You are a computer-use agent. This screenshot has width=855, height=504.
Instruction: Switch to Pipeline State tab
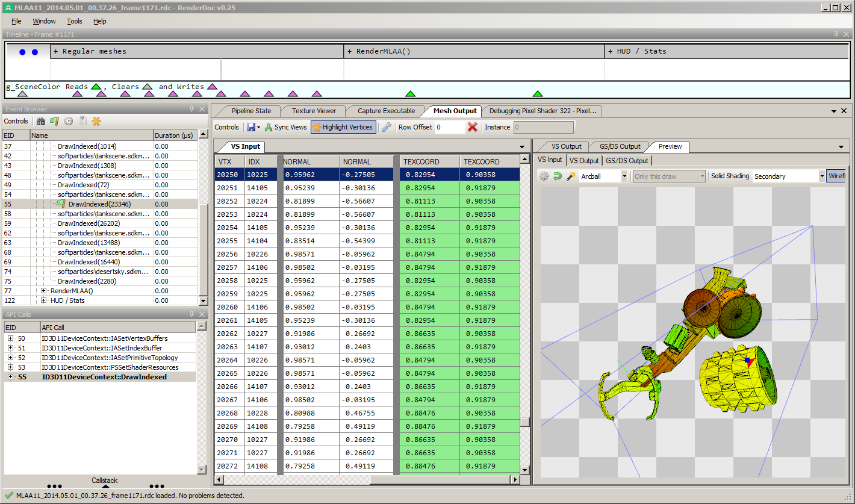coord(251,111)
